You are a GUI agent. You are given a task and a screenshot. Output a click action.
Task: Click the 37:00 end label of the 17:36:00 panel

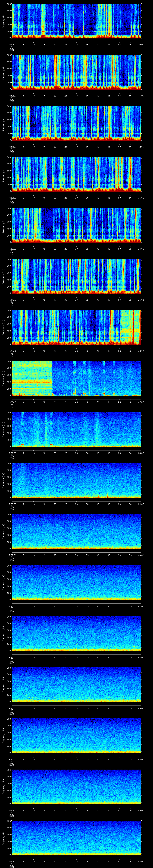pyautogui.click(x=141, y=402)
